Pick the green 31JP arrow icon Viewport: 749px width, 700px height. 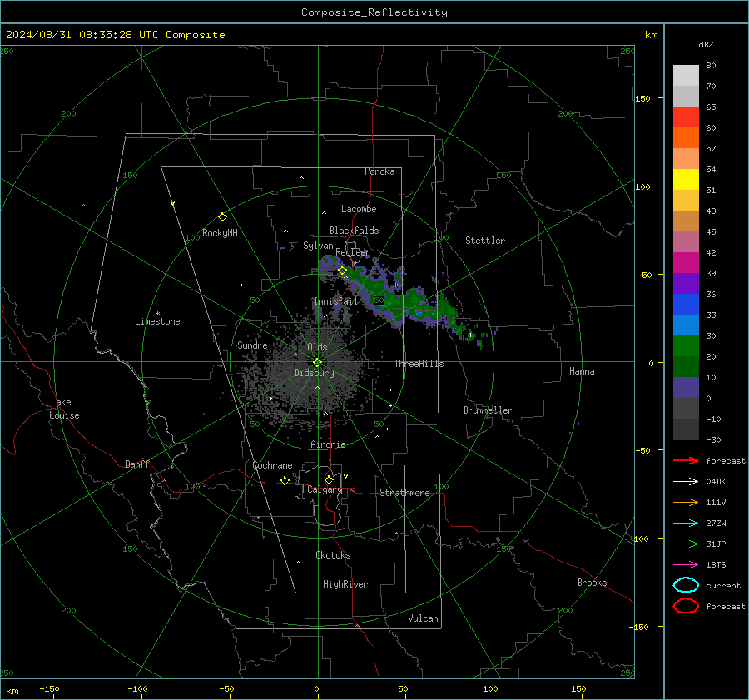(x=686, y=544)
